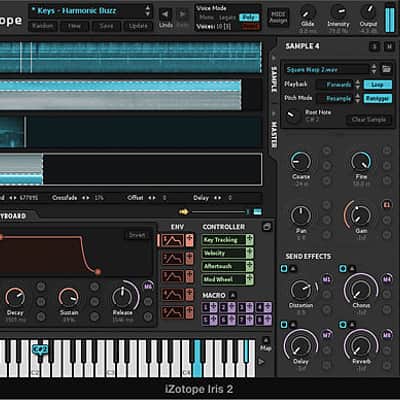Select Mono voice mode
400x400 pixels.
click(206, 17)
